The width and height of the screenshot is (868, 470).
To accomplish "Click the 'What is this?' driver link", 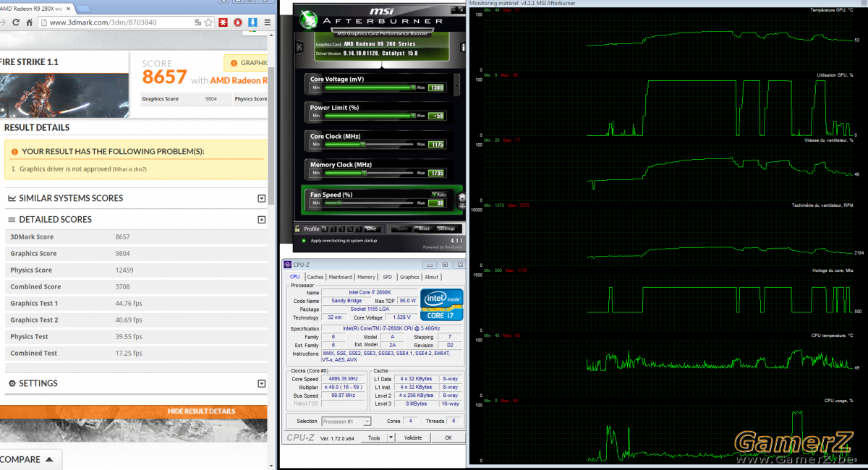I will 129,169.
